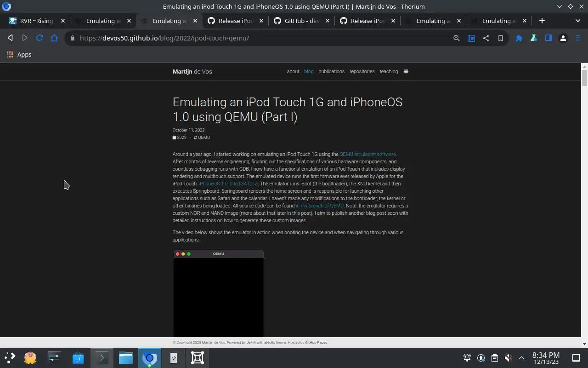Toggle the browser side panel
Viewport: 588px width, 368px height.
[548, 38]
